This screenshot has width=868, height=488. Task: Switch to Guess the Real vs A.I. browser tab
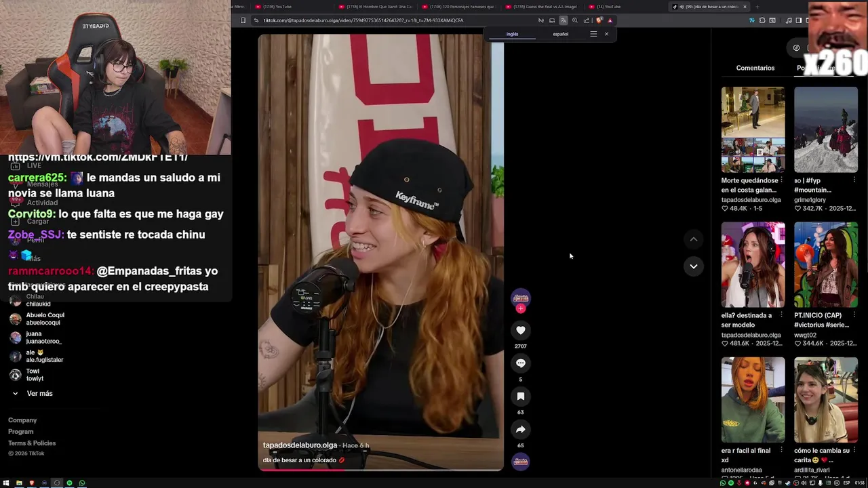tap(542, 7)
